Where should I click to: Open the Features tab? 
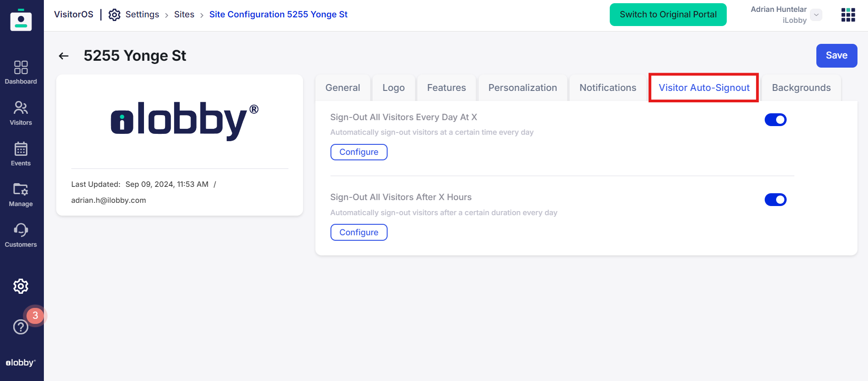pos(447,88)
